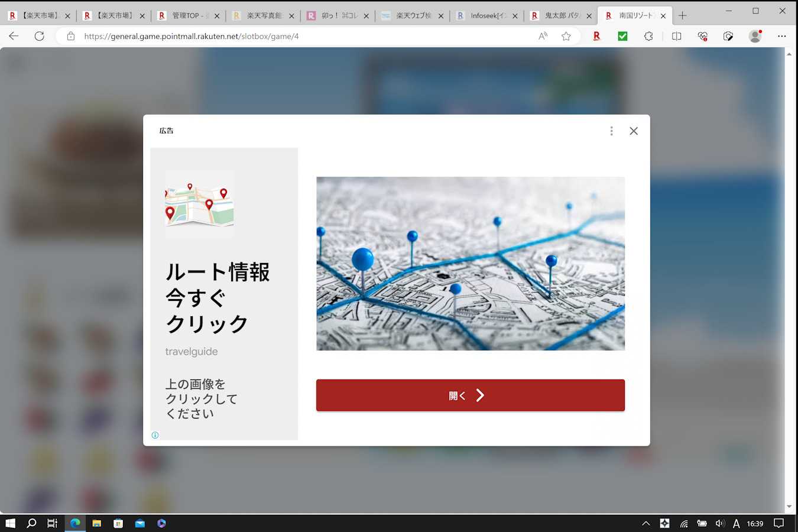Reload the current page
798x532 pixels.
[x=40, y=36]
